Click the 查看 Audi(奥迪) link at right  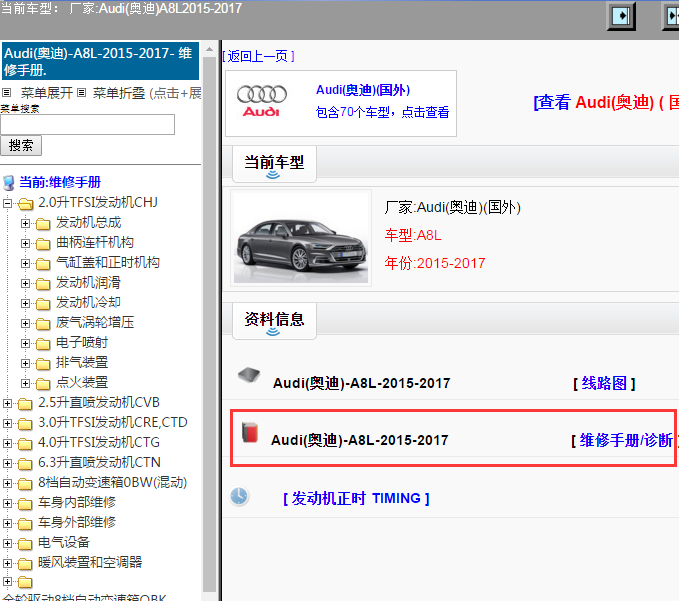point(606,103)
